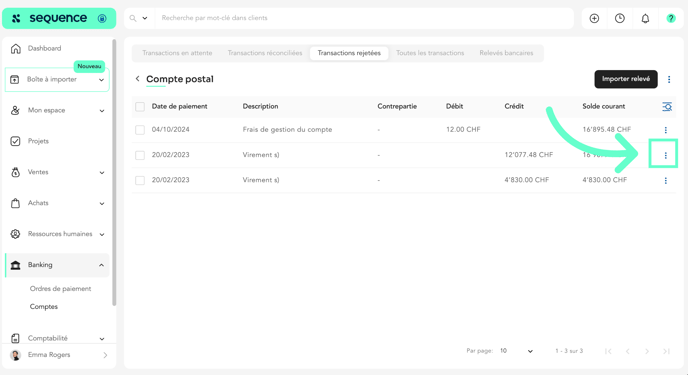The width and height of the screenshot is (688, 375).
Task: Focus the keyword search field
Action: click(364, 18)
